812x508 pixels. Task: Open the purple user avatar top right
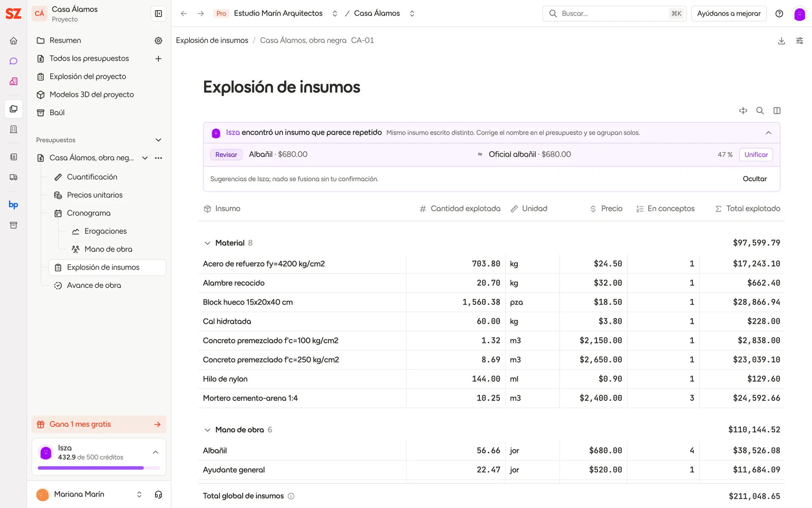[799, 14]
